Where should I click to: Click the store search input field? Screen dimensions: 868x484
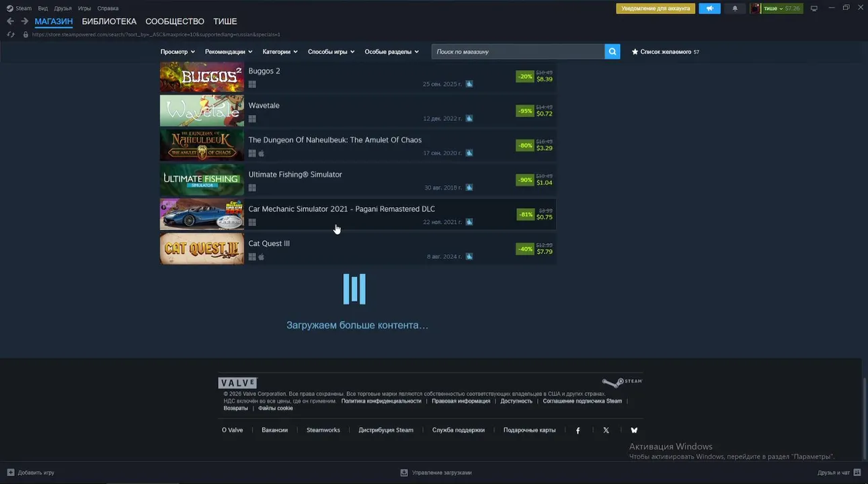pyautogui.click(x=518, y=52)
